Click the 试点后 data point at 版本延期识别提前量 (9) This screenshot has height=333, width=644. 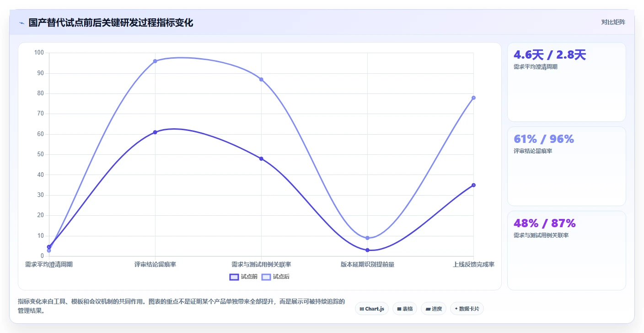tap(367, 238)
